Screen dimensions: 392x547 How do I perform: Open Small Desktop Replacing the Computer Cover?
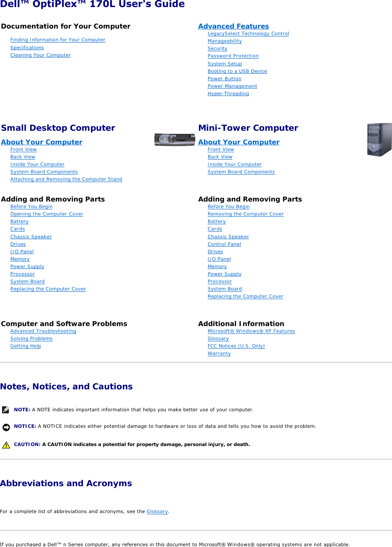pyautogui.click(x=48, y=289)
